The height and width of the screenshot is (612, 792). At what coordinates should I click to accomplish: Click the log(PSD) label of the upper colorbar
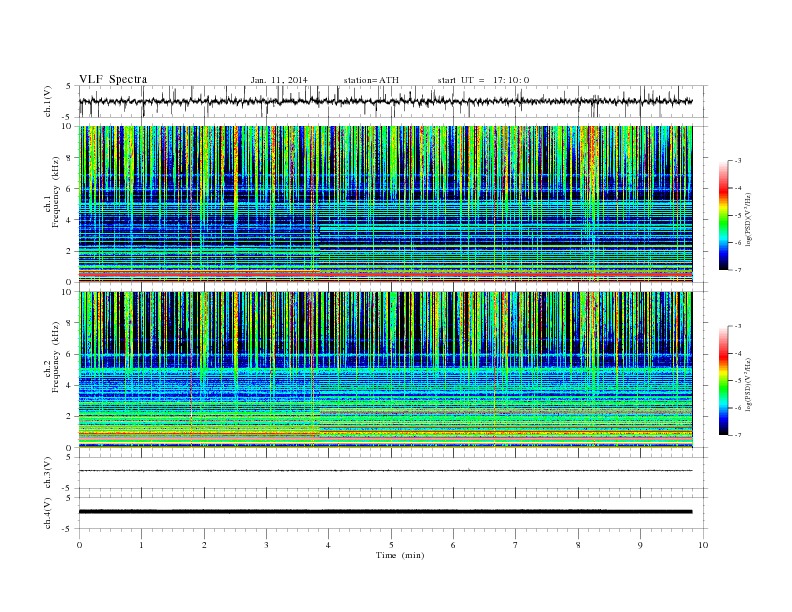click(748, 219)
